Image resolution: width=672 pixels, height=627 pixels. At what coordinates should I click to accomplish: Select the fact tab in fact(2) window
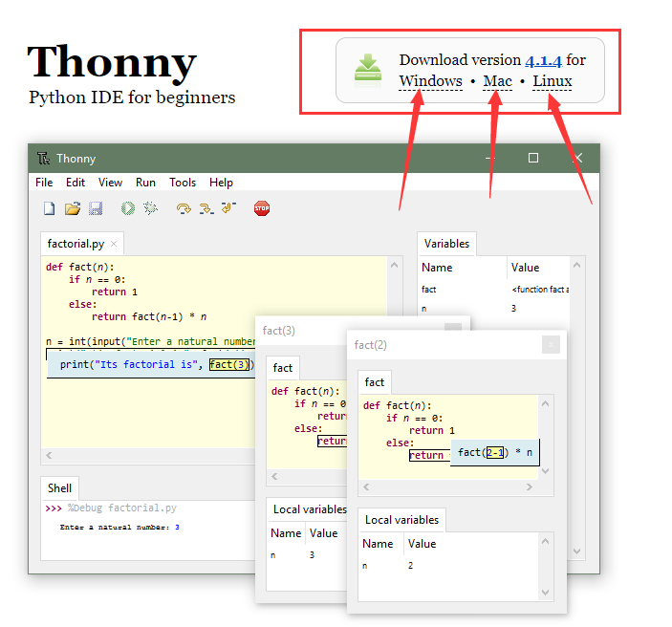click(x=374, y=382)
